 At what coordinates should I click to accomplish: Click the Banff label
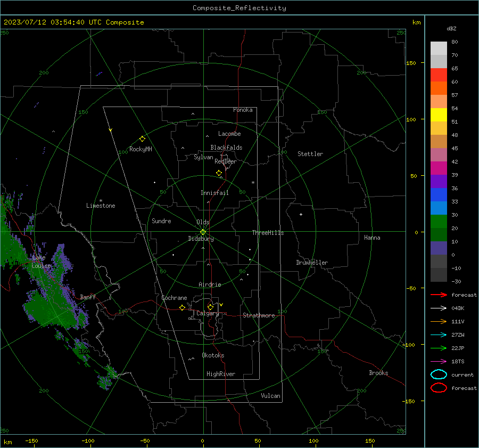(88, 297)
